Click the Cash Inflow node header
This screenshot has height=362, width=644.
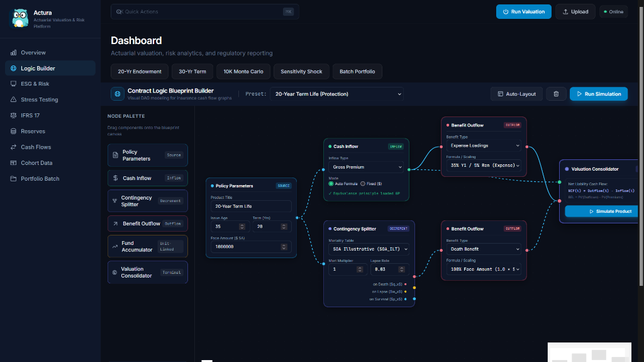point(366,147)
